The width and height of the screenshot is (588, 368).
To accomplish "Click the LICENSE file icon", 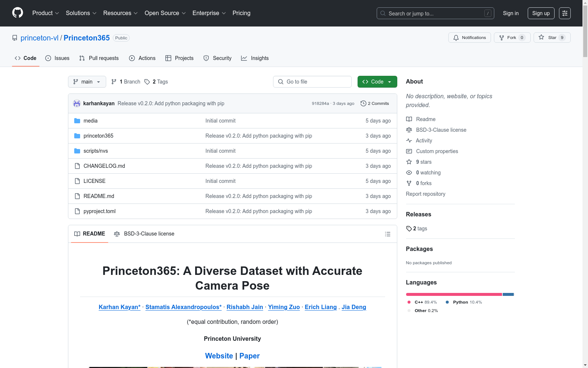I will [77, 181].
